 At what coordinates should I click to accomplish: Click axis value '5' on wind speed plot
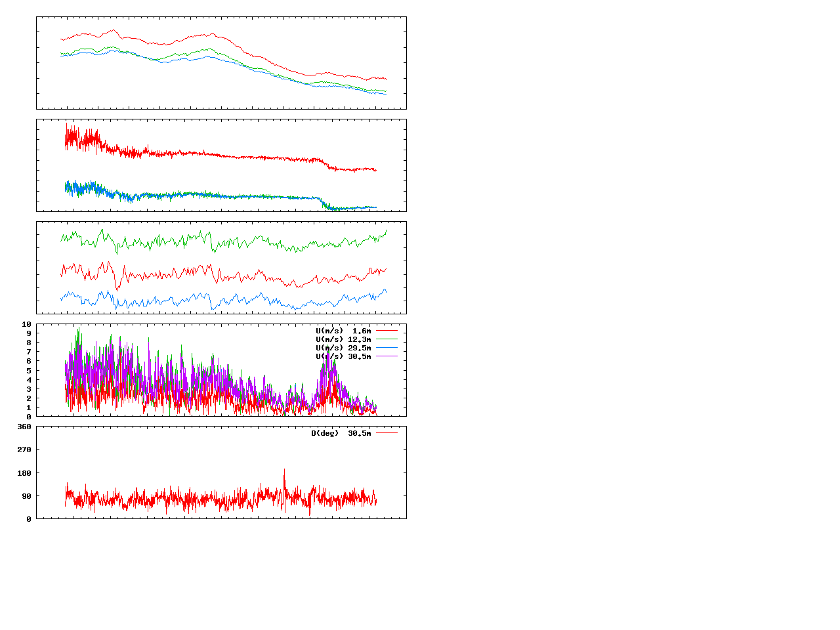pos(29,371)
